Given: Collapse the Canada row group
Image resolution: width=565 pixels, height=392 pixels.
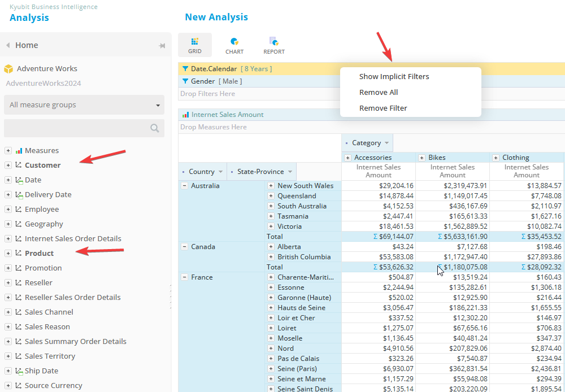Looking at the screenshot, I should 184,247.
